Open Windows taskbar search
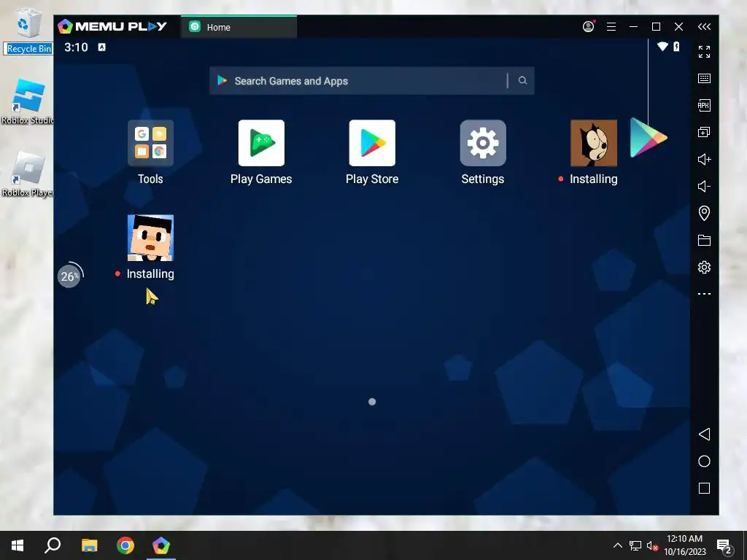747x560 pixels. coord(53,545)
